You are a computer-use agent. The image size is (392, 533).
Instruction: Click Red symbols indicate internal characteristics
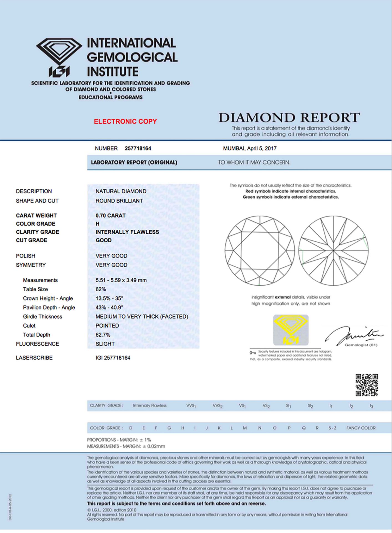[291, 191]
